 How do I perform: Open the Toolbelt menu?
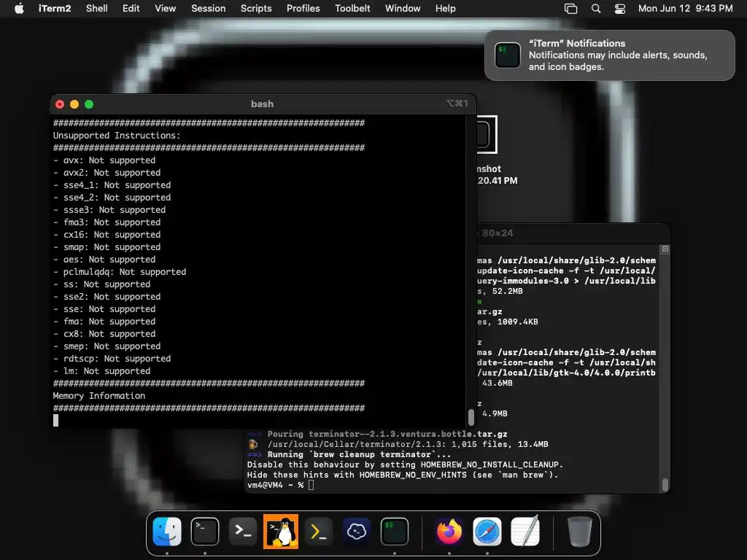[x=352, y=9]
